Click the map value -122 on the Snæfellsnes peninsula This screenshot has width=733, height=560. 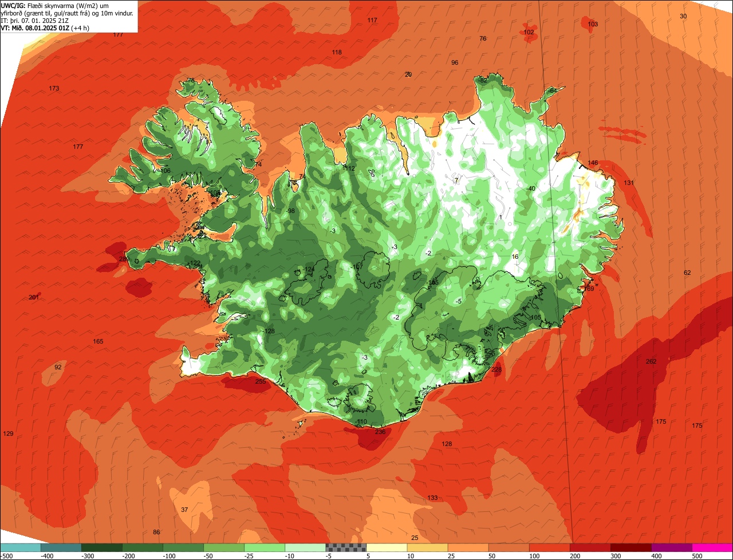(x=194, y=263)
